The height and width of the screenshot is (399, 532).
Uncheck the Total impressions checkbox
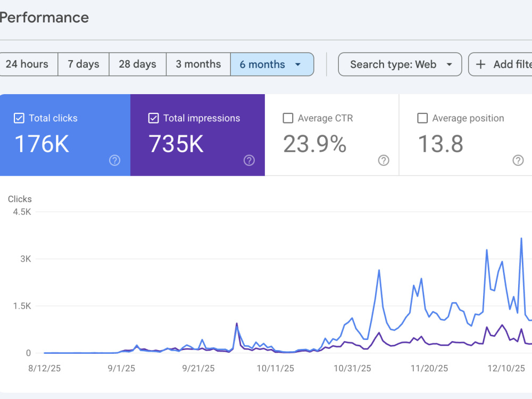pos(153,118)
